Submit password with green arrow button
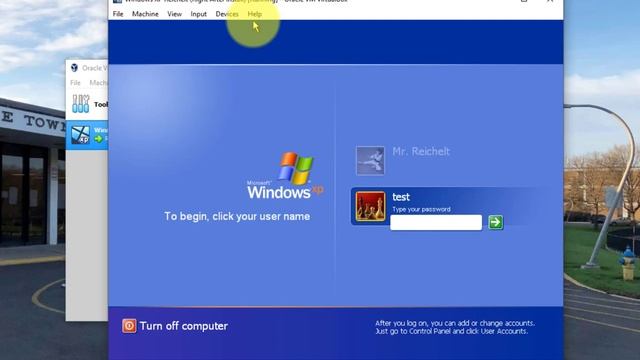The image size is (640, 360). tap(496, 222)
